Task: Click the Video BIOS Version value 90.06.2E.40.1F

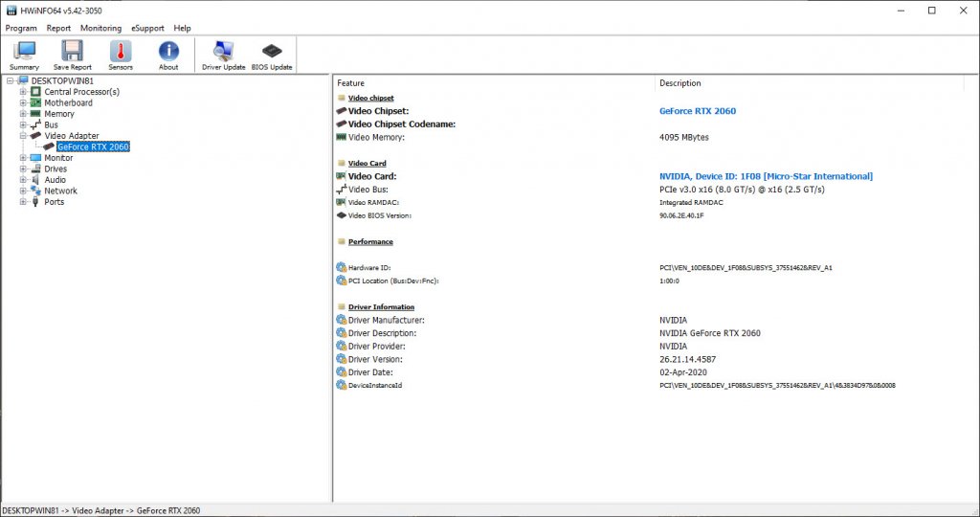Action: pos(681,215)
